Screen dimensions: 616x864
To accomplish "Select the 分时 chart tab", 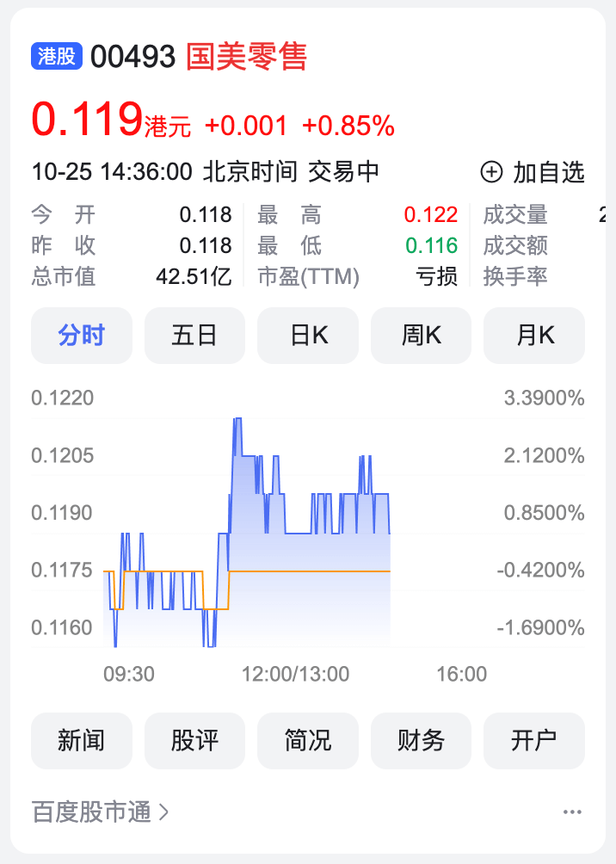I will pos(82,335).
